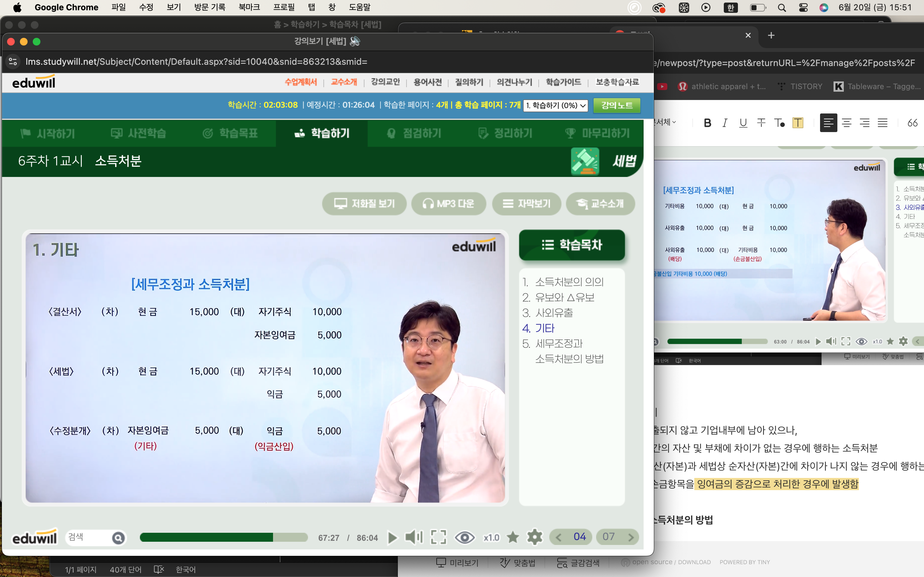The height and width of the screenshot is (577, 924).
Task: Click the underline formatting icon
Action: pos(743,123)
